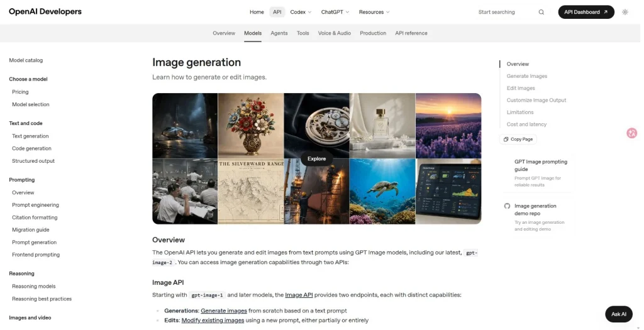Switch to the Models tab
Viewport: 644px width, 330px height.
pyautogui.click(x=253, y=33)
